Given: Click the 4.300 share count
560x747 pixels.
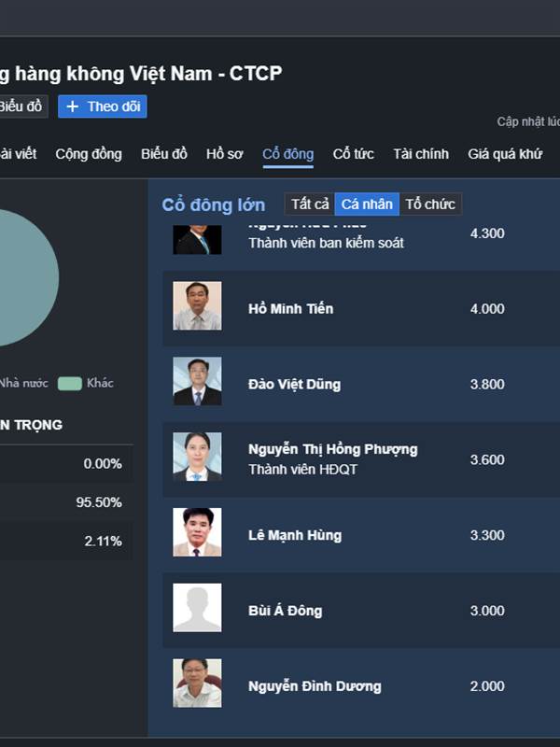Looking at the screenshot, I should pos(487,233).
